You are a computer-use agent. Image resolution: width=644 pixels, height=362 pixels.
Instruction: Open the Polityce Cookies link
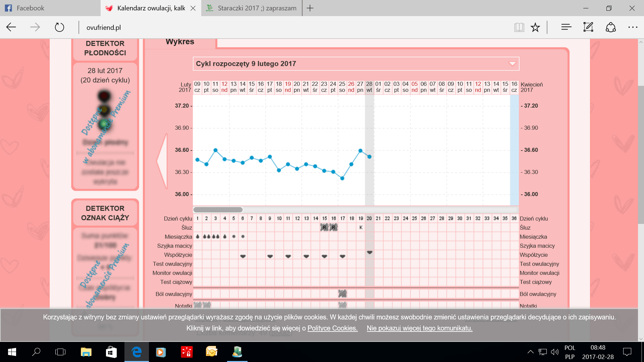332,328
